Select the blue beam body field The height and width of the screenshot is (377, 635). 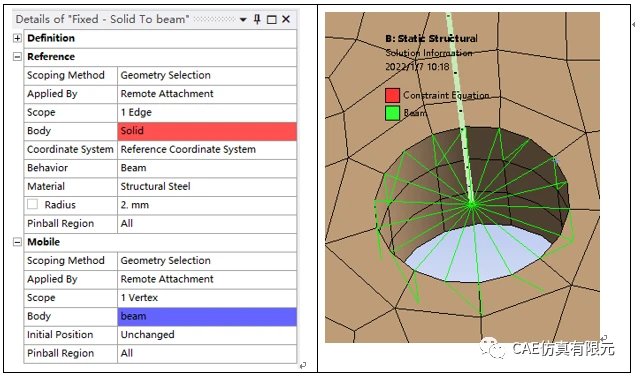[x=207, y=317]
